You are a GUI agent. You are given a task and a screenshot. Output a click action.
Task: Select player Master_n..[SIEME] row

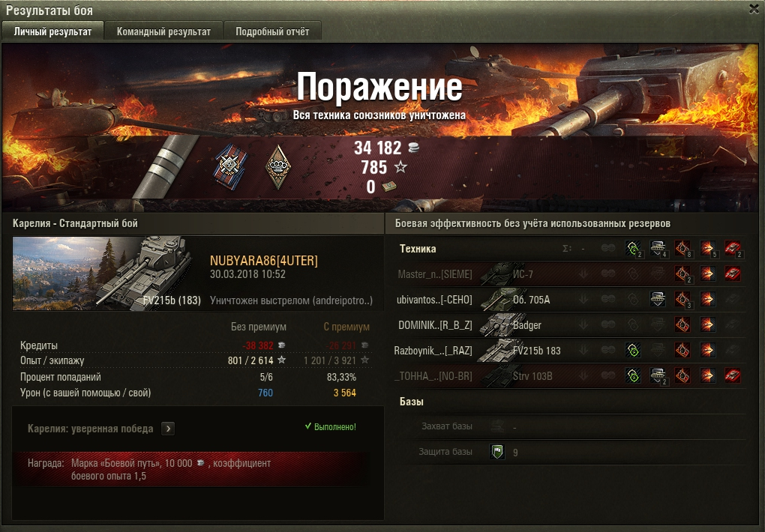pyautogui.click(x=567, y=274)
